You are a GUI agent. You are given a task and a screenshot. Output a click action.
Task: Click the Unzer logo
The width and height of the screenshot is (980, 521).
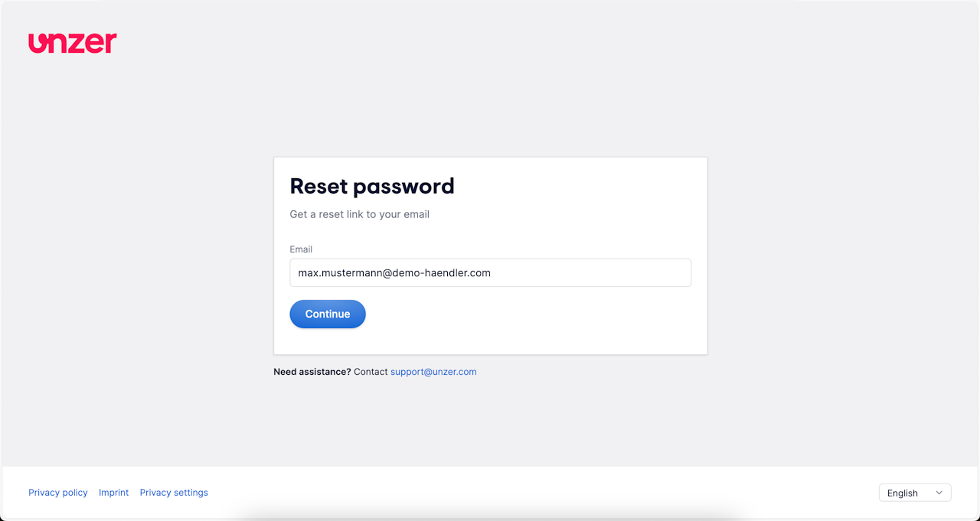coord(73,43)
